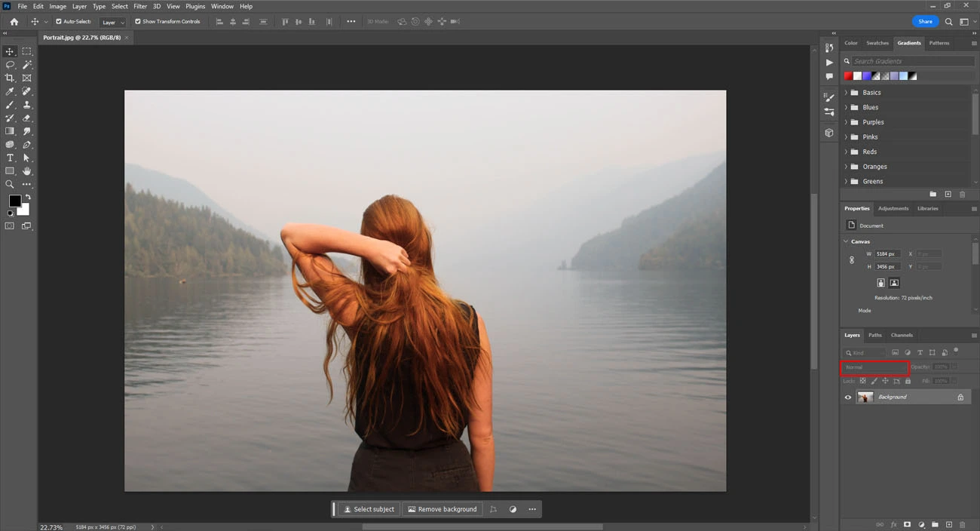The width and height of the screenshot is (980, 531).
Task: Disable Show Transform Controls
Action: tap(139, 21)
